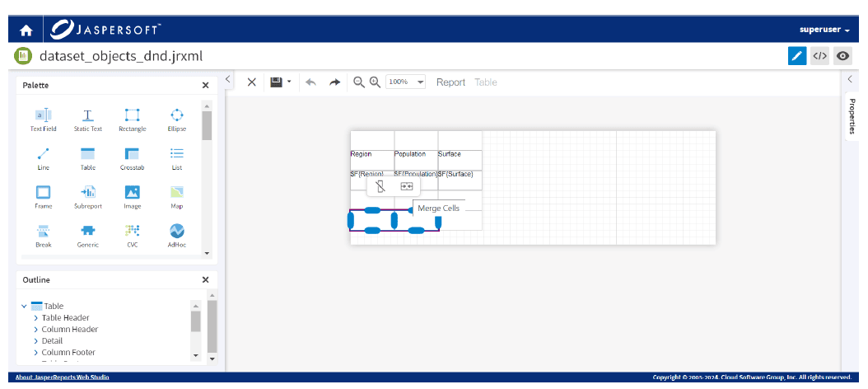Select the Ellipse palette element
This screenshot has width=868, height=389.
176,120
